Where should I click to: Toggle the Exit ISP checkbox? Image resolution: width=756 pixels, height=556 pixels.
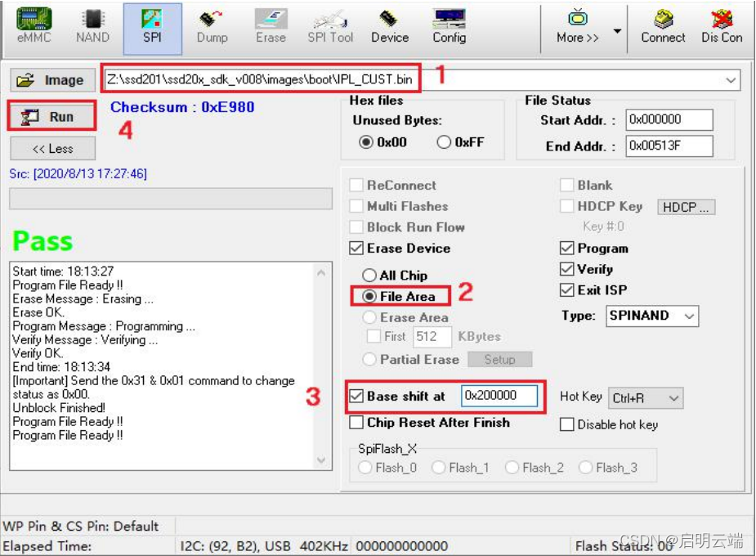pyautogui.click(x=567, y=289)
